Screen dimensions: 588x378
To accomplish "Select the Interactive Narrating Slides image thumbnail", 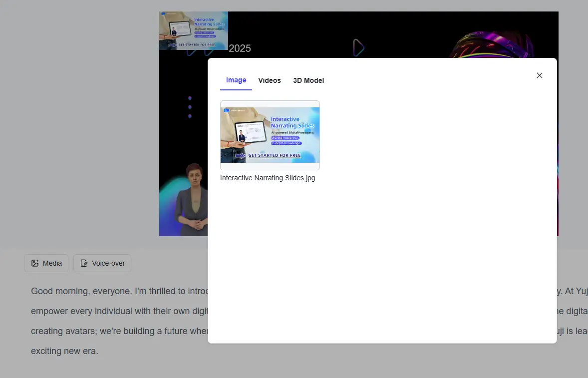I will pos(270,135).
